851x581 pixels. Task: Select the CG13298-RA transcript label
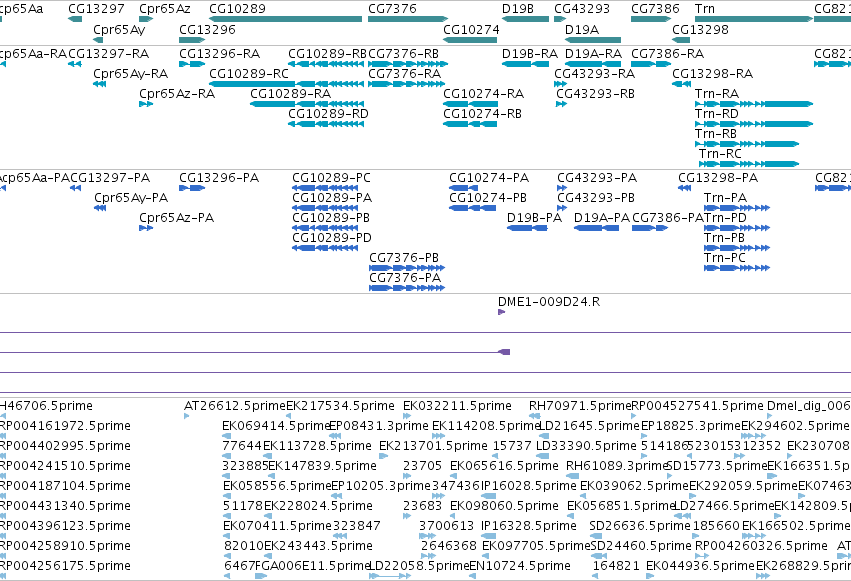713,74
